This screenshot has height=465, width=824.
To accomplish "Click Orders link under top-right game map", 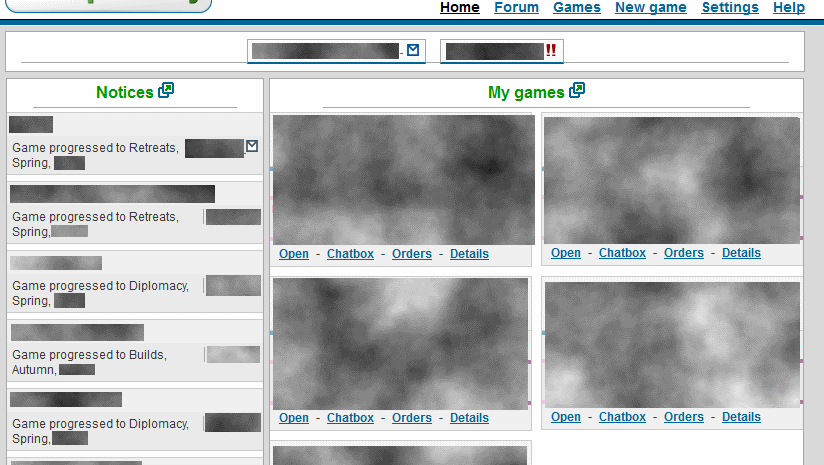I will coord(684,253).
